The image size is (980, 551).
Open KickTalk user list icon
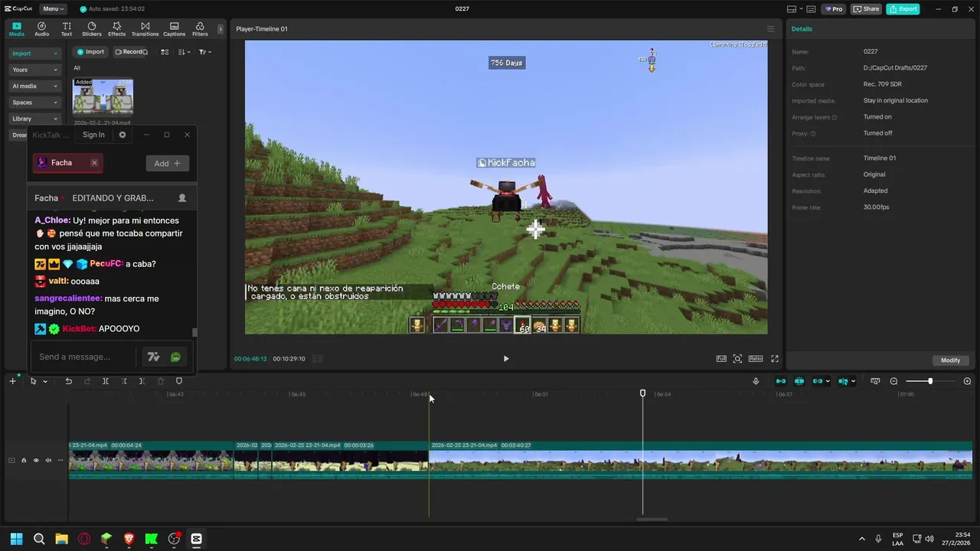click(182, 197)
